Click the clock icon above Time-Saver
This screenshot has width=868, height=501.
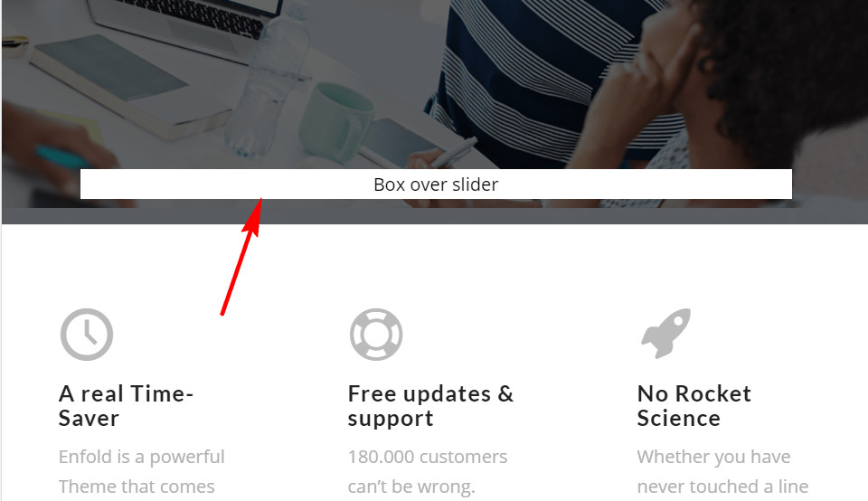[x=87, y=335]
